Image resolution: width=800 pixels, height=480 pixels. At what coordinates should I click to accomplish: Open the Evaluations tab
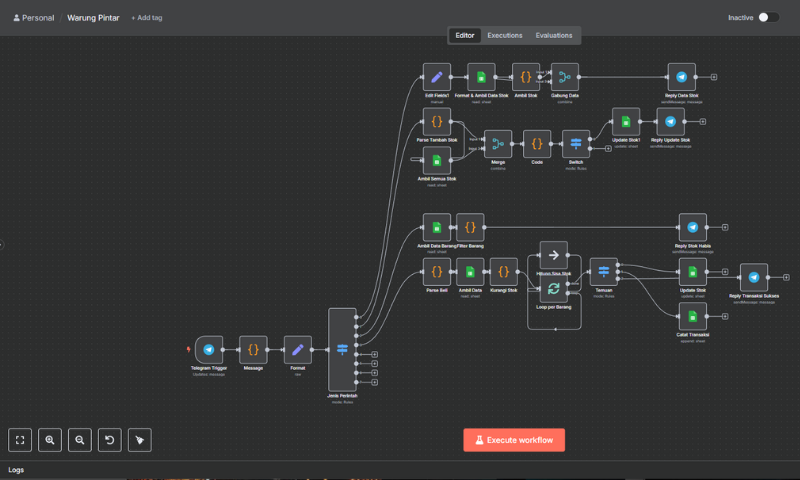pyautogui.click(x=554, y=35)
